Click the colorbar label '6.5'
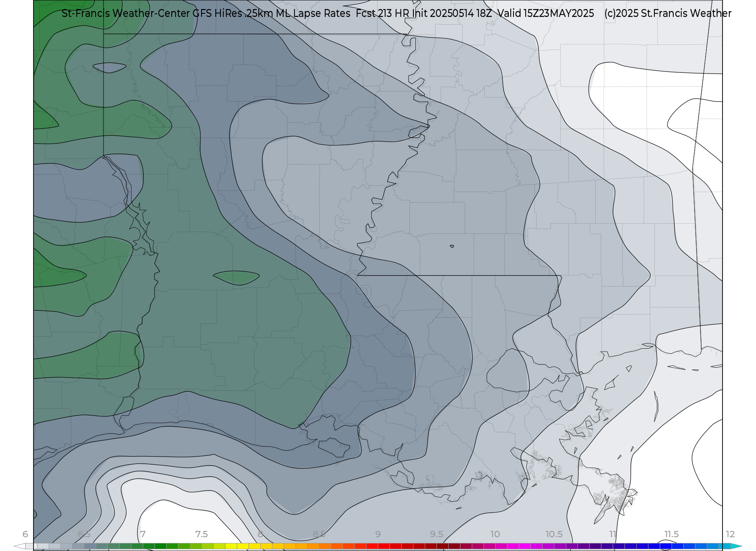This screenshot has width=756, height=551. (84, 534)
